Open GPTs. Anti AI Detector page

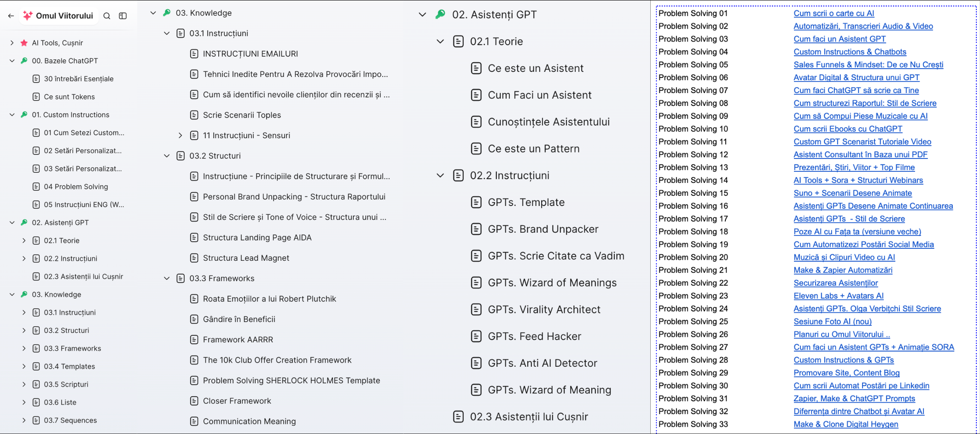542,363
